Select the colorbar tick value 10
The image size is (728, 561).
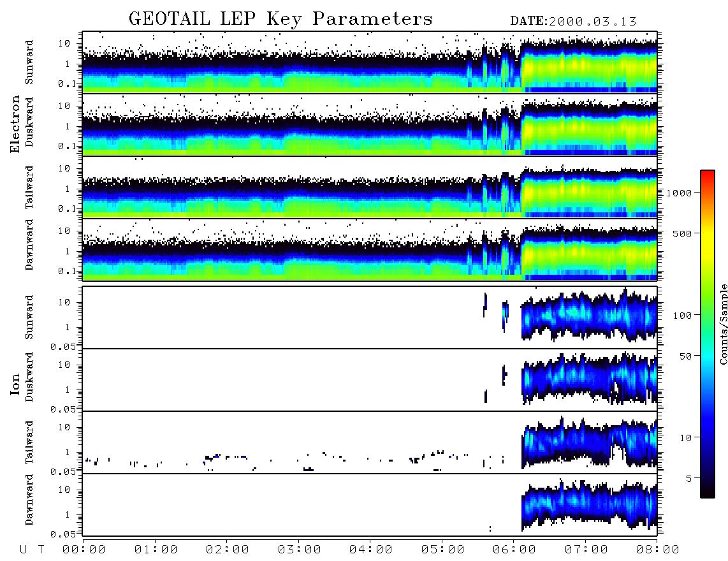pos(686,437)
